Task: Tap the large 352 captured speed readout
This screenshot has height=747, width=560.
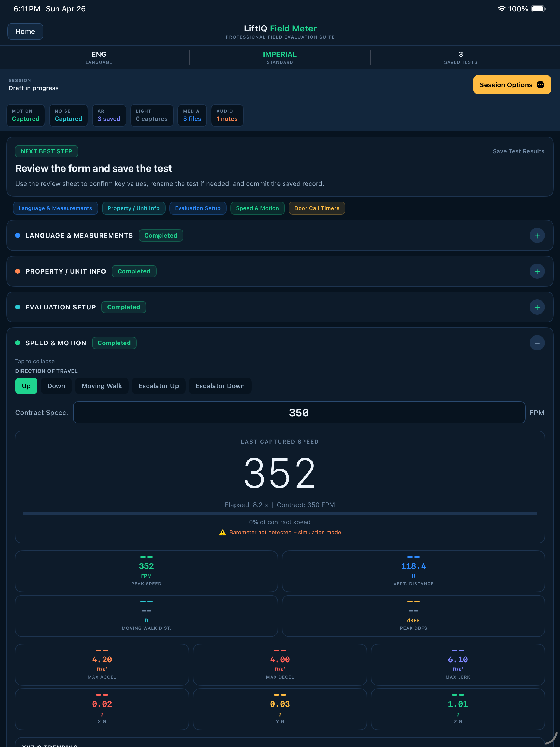Action: coord(280,473)
